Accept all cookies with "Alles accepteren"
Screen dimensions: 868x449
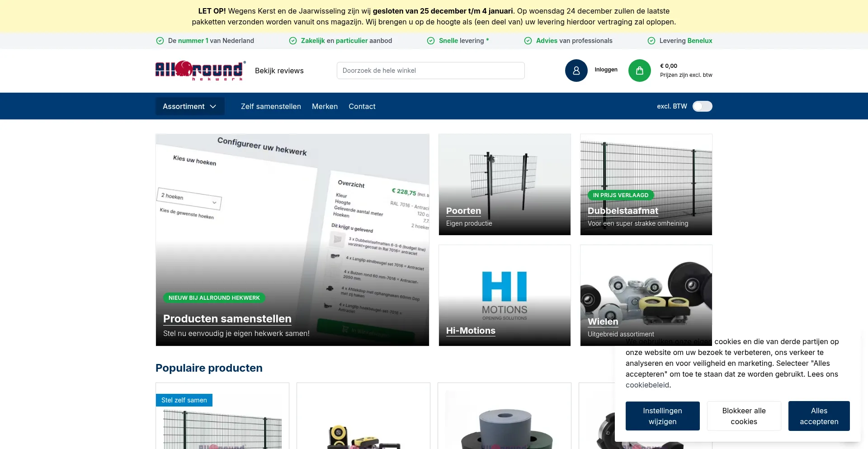[x=819, y=416]
